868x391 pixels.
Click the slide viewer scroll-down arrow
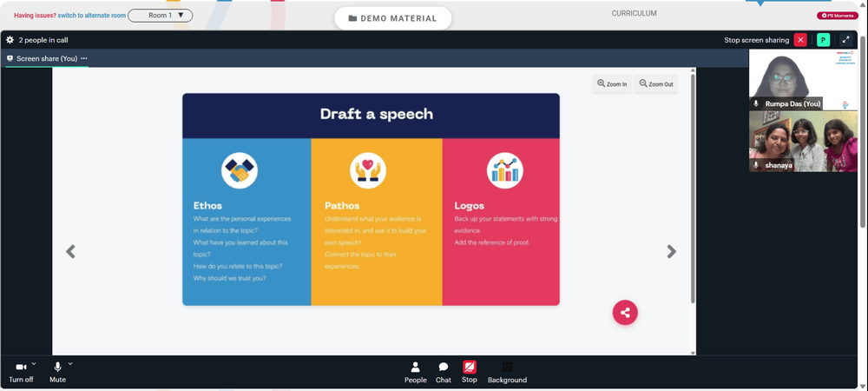tap(693, 353)
